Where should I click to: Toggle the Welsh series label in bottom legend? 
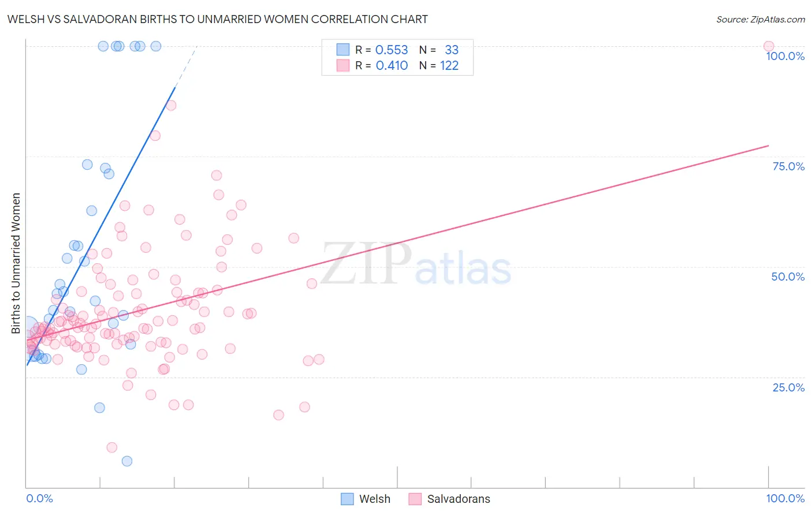(x=374, y=499)
